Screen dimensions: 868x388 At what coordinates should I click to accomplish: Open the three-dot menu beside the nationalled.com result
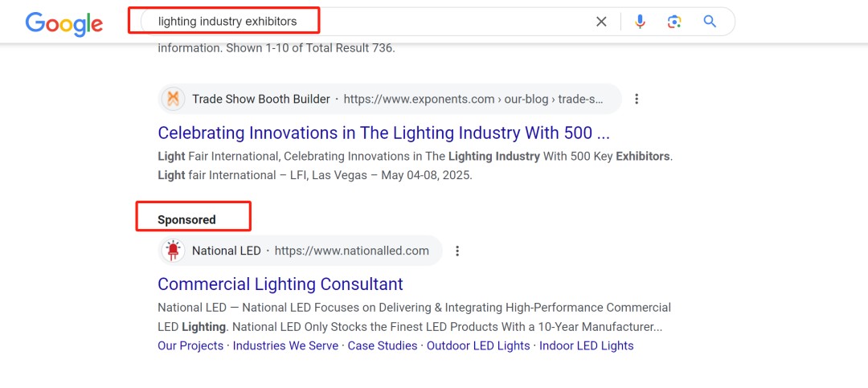pyautogui.click(x=457, y=251)
